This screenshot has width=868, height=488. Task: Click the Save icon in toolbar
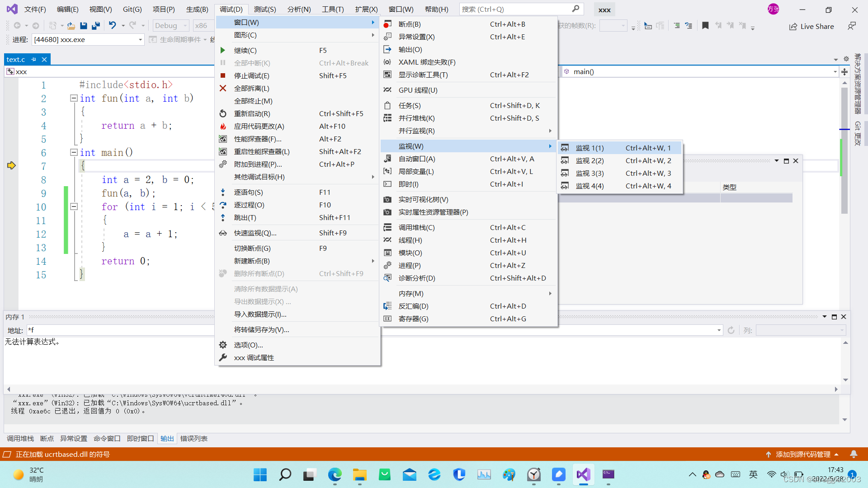[83, 26]
